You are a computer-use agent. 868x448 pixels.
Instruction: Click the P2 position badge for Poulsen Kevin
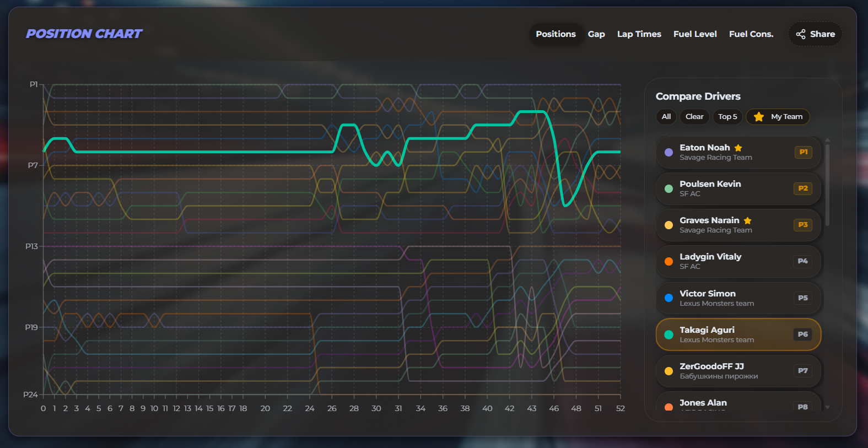point(804,188)
